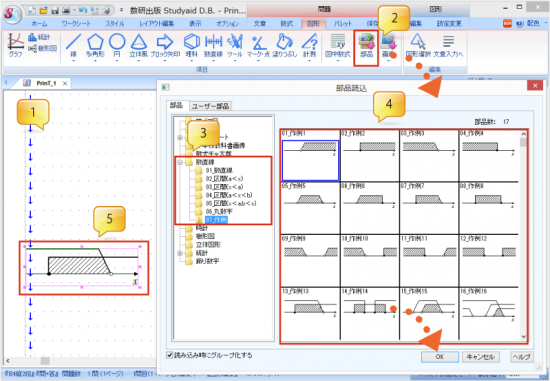550x381 pixels.
Task: Click the 図形選択 shape selection icon
Action: tap(418, 46)
